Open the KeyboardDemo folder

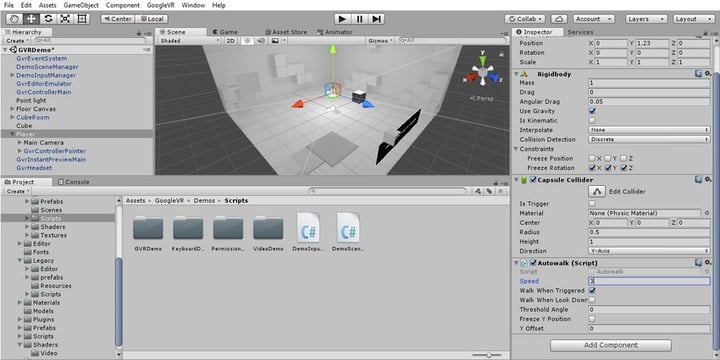tap(188, 233)
